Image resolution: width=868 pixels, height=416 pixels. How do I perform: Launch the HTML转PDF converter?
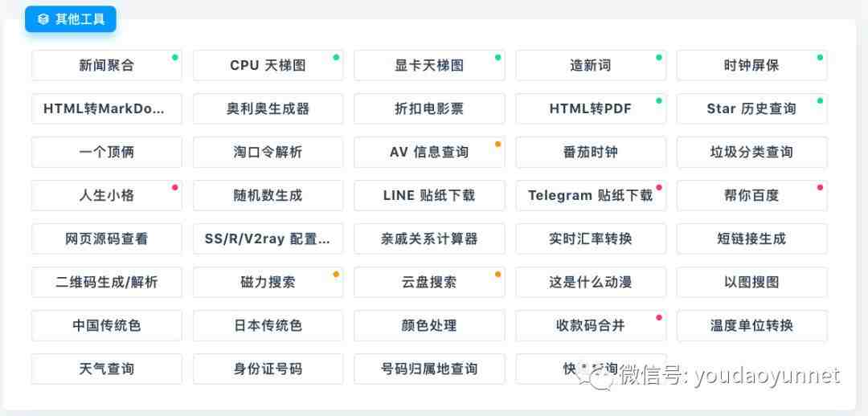click(591, 108)
